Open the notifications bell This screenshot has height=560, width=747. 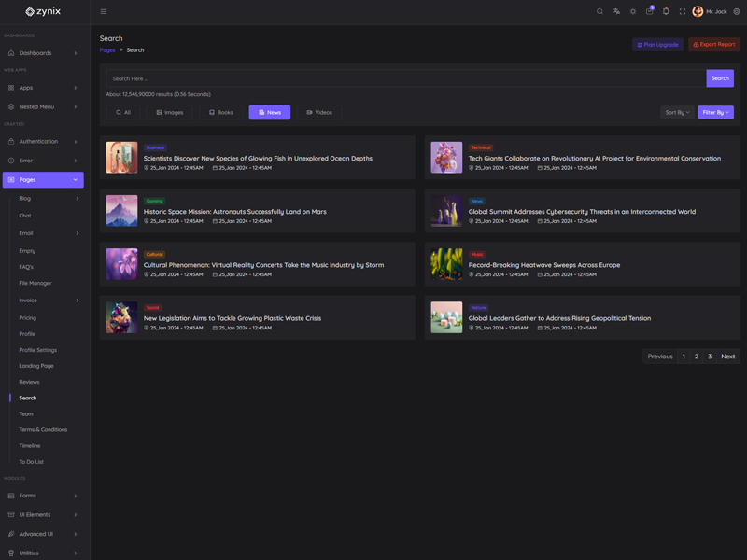pos(666,12)
